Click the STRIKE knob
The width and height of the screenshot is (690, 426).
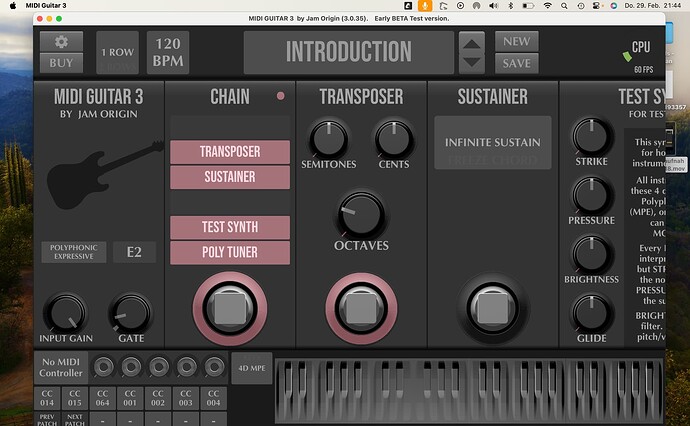click(591, 136)
